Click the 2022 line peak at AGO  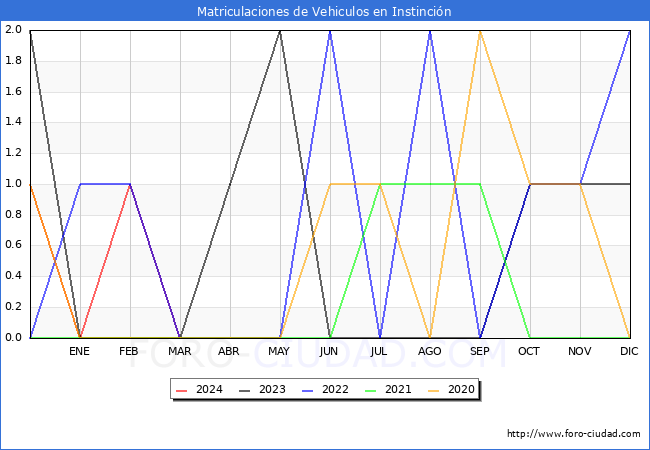click(x=430, y=31)
